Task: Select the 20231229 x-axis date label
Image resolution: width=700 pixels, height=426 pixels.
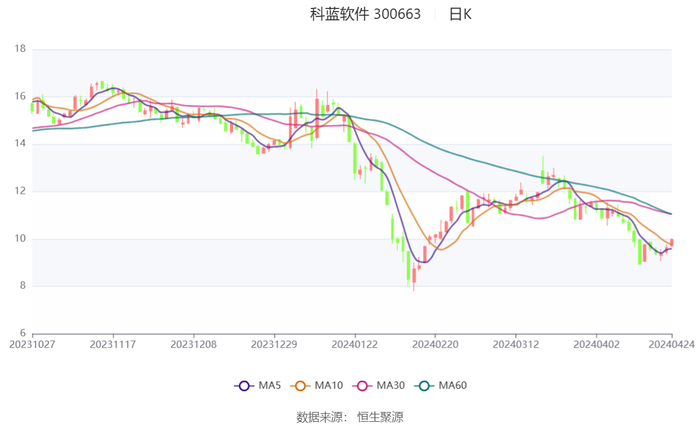Action: (x=274, y=345)
